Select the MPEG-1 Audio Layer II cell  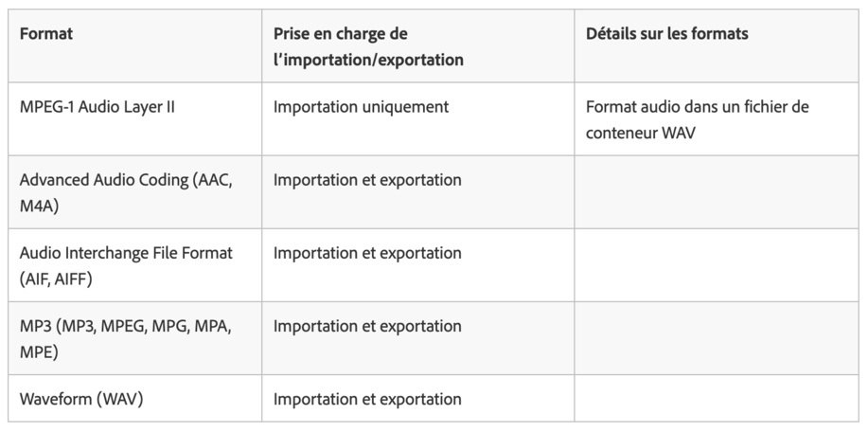click(97, 107)
